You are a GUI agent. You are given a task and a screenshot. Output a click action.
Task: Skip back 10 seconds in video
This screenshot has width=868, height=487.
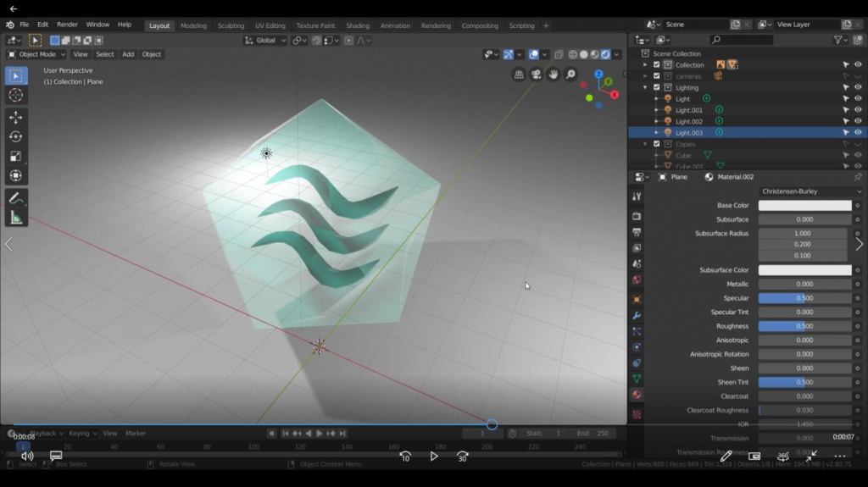405,457
